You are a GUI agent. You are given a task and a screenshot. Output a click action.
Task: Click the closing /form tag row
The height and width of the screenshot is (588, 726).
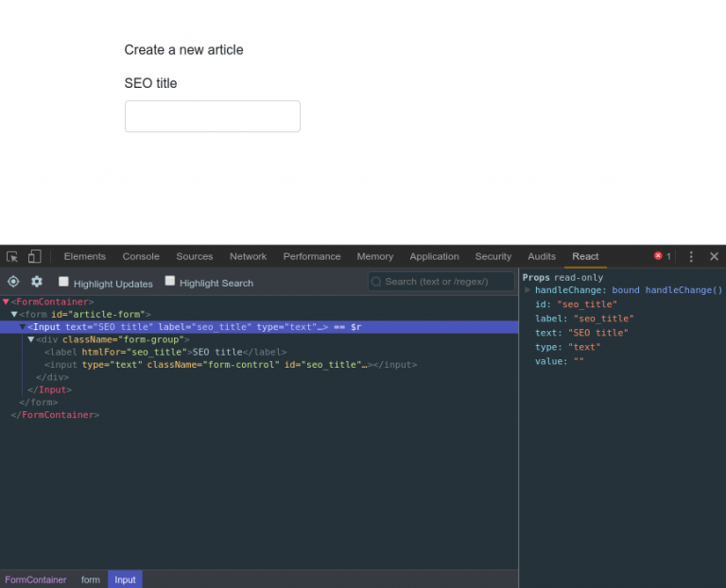pyautogui.click(x=39, y=403)
